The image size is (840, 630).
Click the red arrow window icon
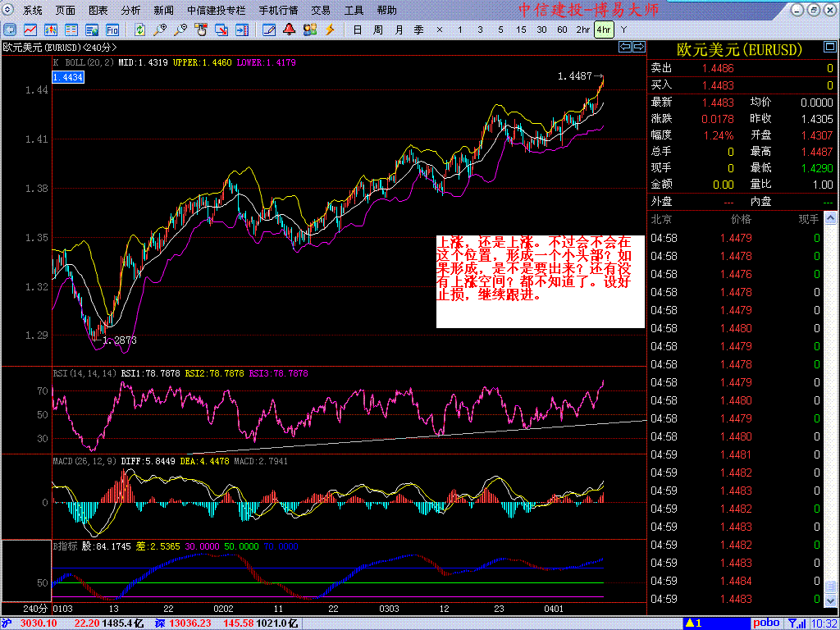(x=221, y=30)
